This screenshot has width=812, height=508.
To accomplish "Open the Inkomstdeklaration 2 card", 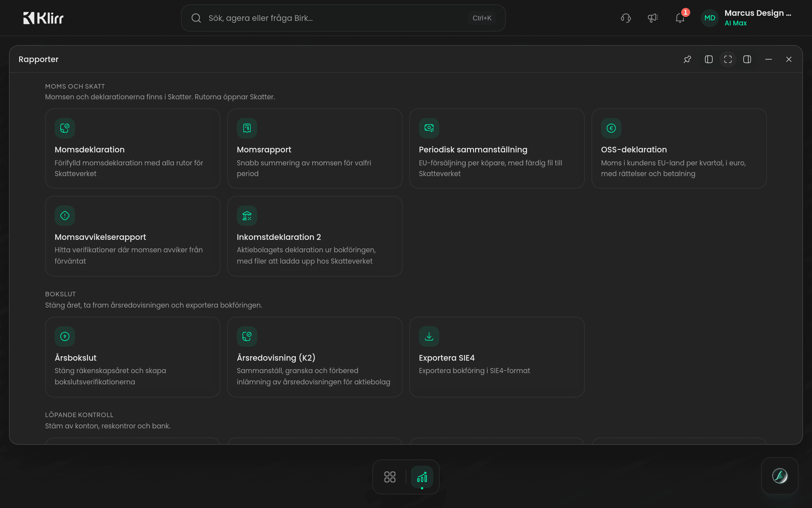I will click(x=315, y=236).
